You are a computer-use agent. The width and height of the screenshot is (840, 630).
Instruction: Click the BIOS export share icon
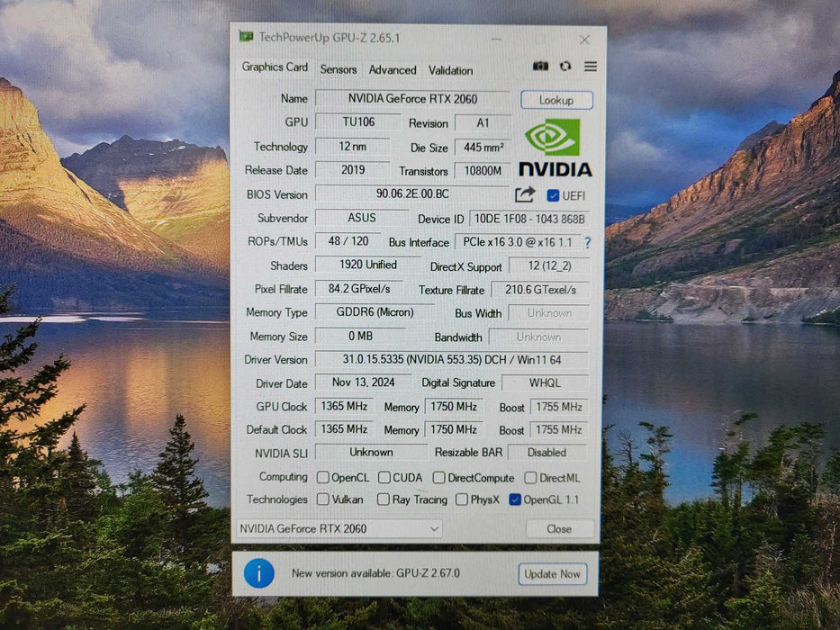click(x=525, y=194)
